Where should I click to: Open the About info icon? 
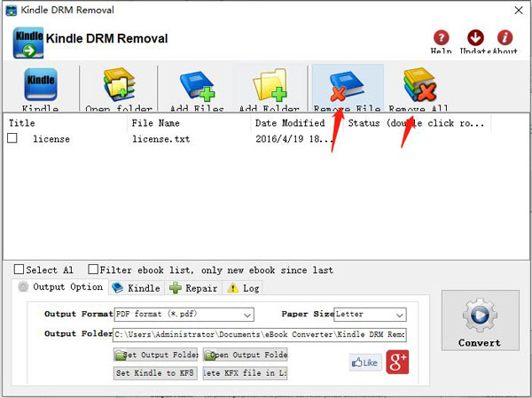pos(505,38)
